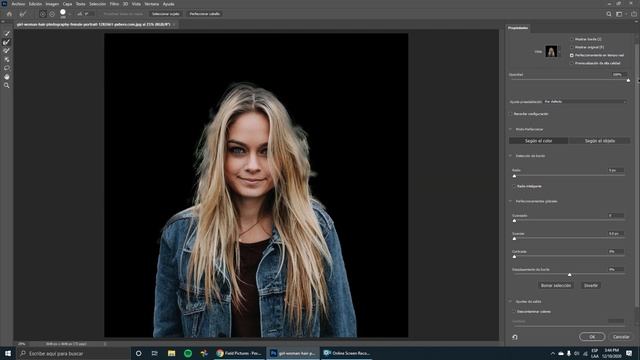The width and height of the screenshot is (640, 360).
Task: Click the Desplazamiento de borde slider handle
Action: (569, 275)
